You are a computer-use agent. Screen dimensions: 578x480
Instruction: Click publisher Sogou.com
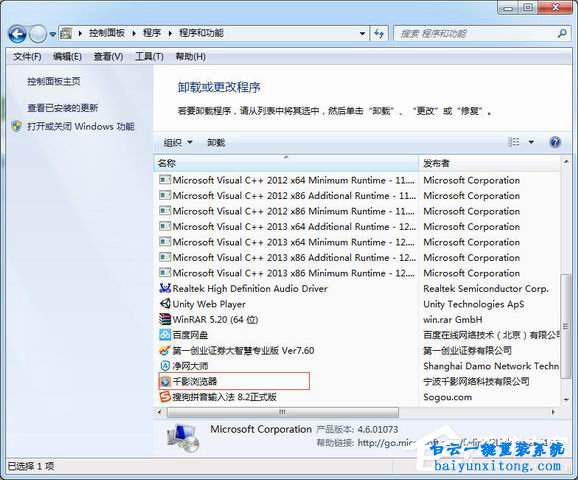(448, 397)
